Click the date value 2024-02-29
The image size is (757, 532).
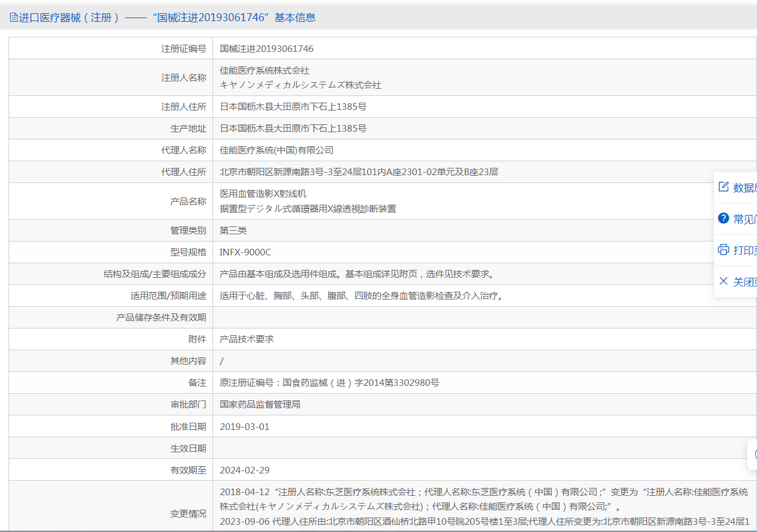244,470
